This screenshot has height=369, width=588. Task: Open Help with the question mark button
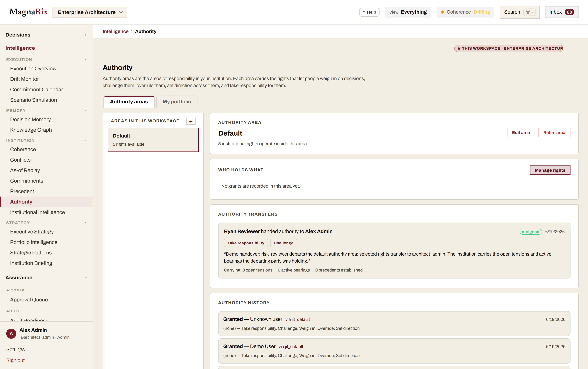pos(369,12)
